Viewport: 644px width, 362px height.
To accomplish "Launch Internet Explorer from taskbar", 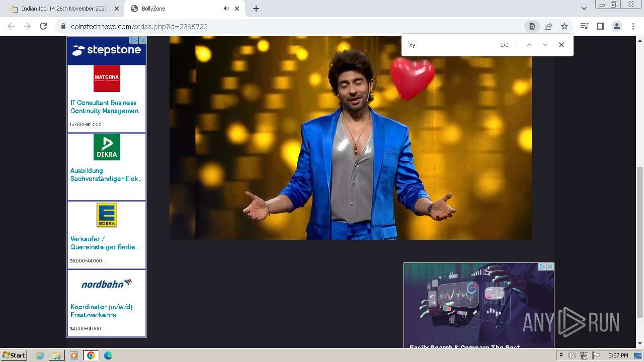I will 40,355.
